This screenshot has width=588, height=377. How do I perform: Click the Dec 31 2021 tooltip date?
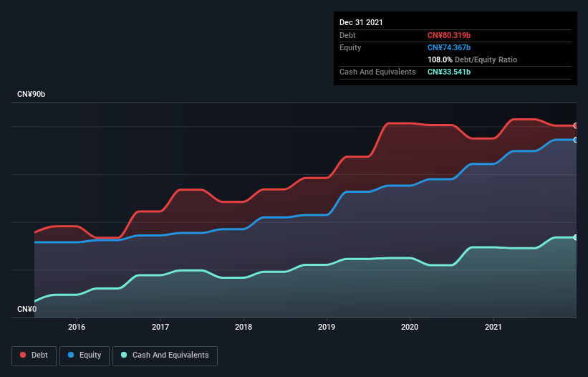click(x=361, y=22)
